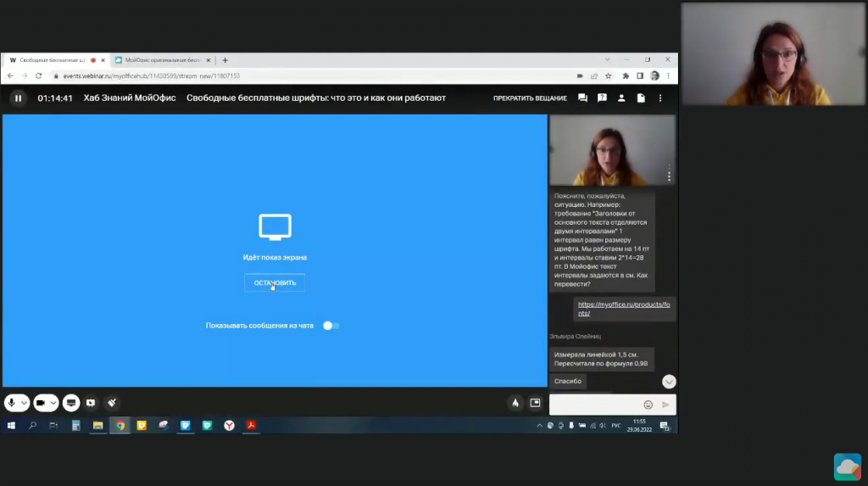Screen dimensions: 868x486
Task: Show hidden system tray icons
Action: [x=539, y=426]
